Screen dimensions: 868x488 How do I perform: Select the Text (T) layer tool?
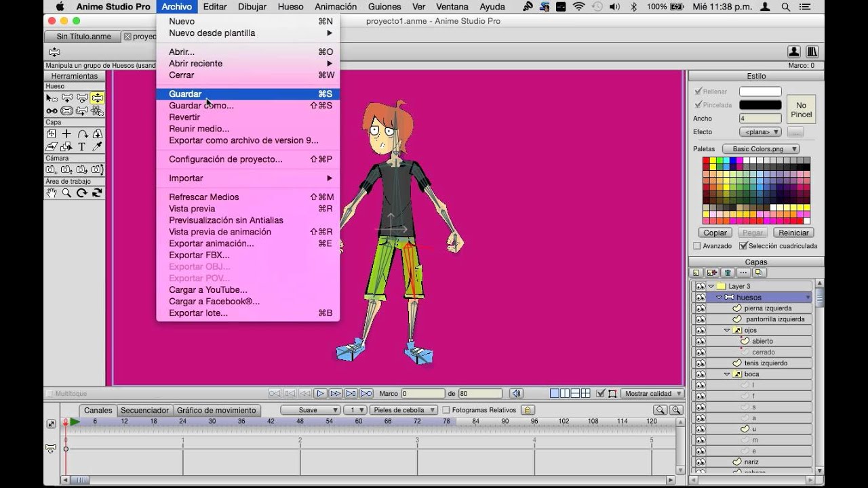coord(82,146)
